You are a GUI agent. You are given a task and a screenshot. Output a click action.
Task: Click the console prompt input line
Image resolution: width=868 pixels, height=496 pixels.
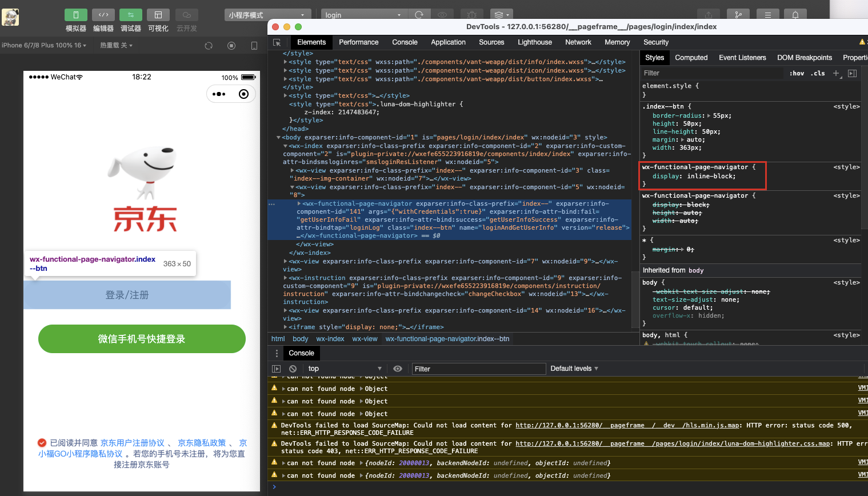[x=571, y=487]
